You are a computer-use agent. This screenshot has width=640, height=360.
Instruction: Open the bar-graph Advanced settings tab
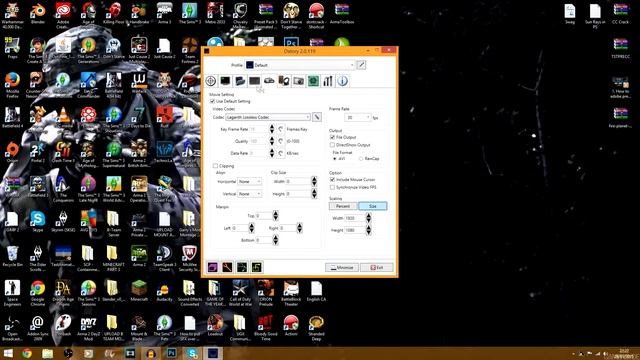click(328, 81)
